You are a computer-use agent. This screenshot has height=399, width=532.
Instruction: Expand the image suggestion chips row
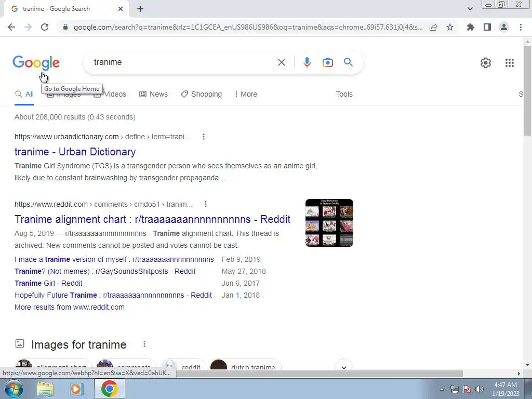pos(344,367)
